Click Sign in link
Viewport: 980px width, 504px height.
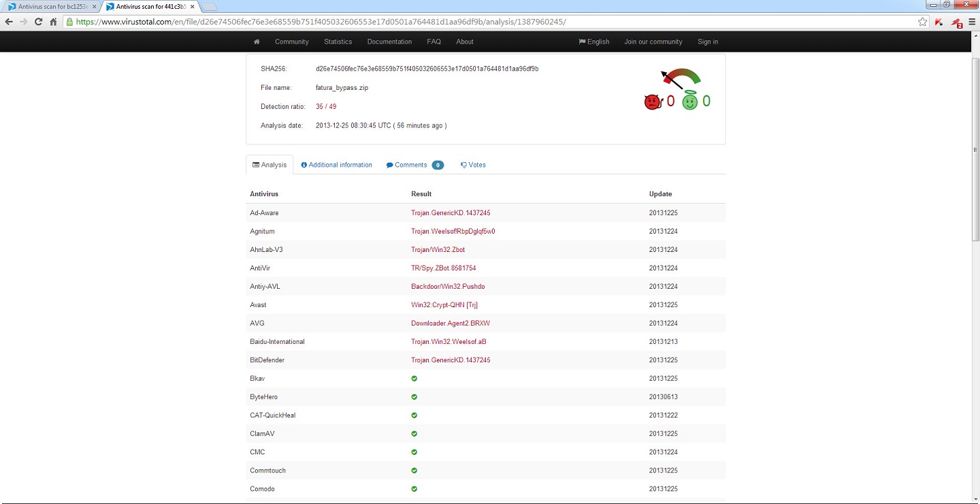click(x=708, y=42)
